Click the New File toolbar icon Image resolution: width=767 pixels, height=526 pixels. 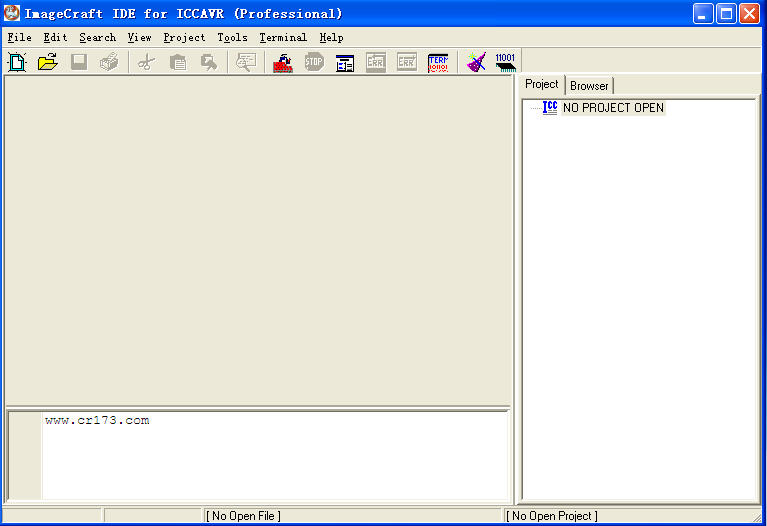17,62
